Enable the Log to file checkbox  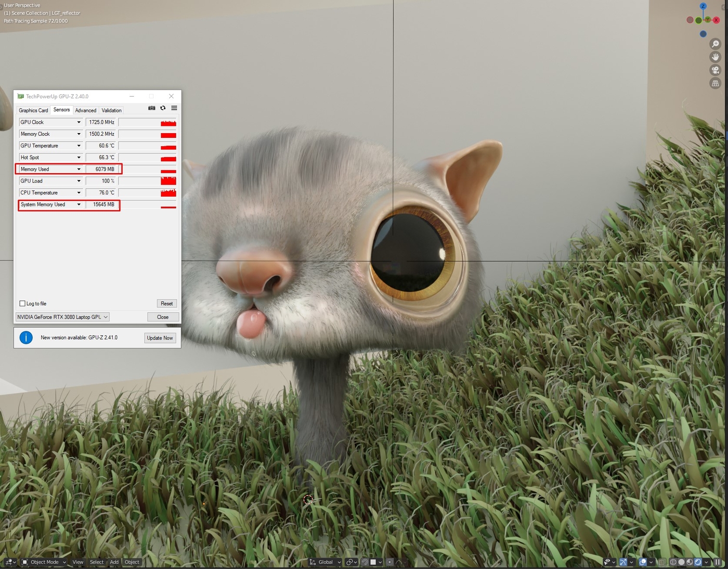[22, 304]
